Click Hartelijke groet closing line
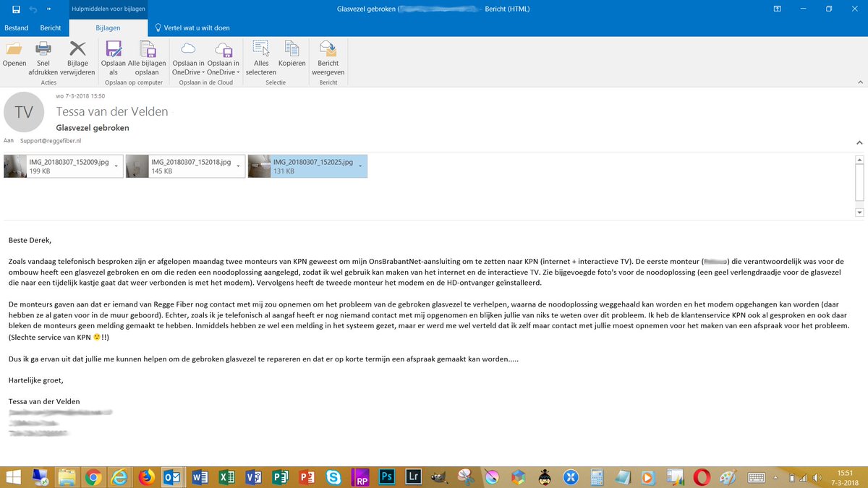This screenshot has height=488, width=868. [x=36, y=379]
